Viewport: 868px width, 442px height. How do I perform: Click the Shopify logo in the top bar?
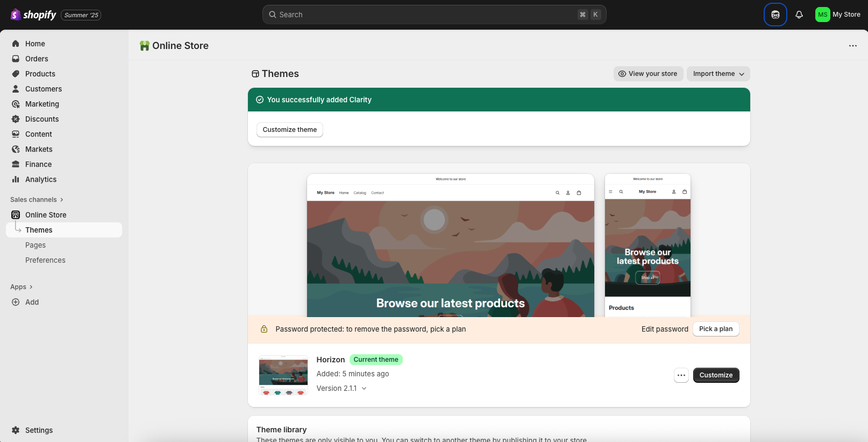click(33, 15)
